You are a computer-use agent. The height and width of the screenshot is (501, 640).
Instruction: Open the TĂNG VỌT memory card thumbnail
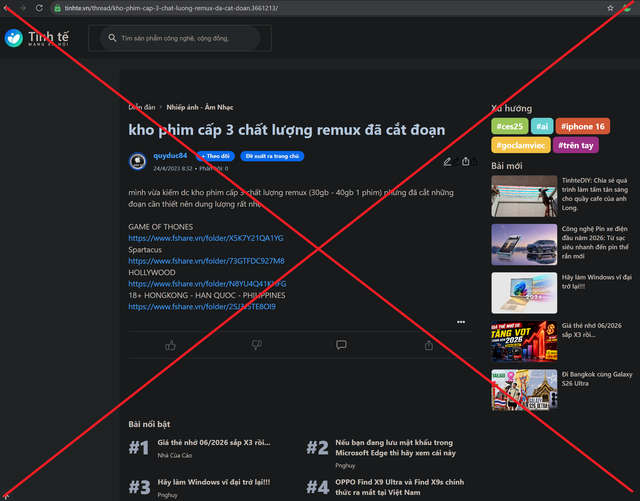(524, 341)
